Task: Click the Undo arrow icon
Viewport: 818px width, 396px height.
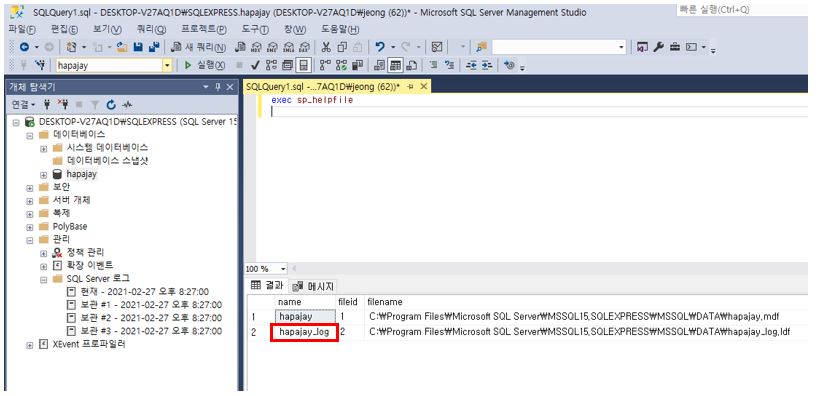Action: [380, 47]
